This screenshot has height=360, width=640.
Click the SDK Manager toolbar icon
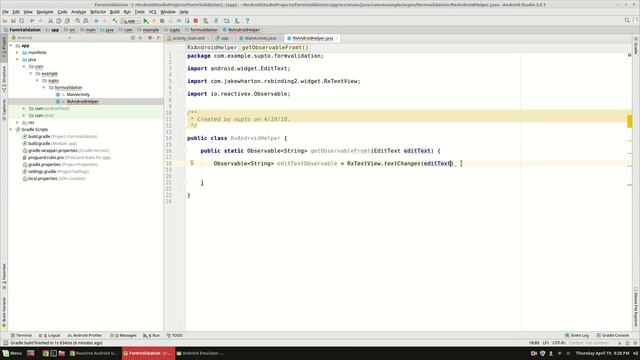pyautogui.click(x=237, y=20)
